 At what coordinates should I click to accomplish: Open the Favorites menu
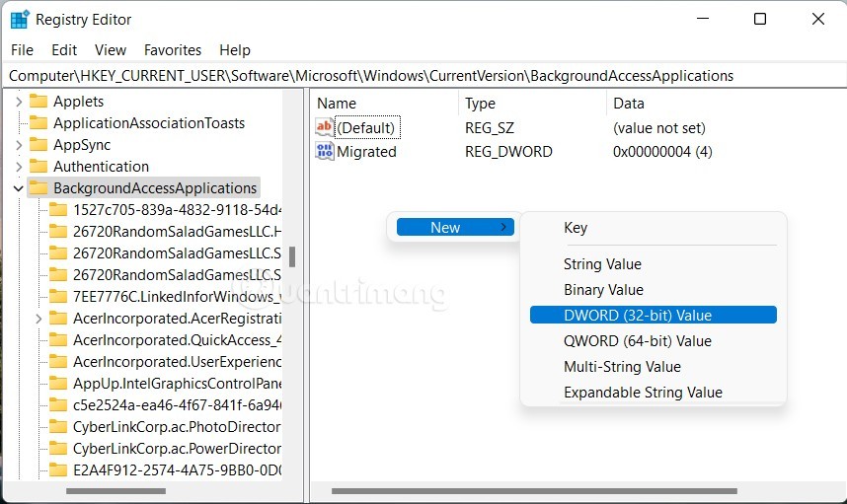(x=172, y=50)
